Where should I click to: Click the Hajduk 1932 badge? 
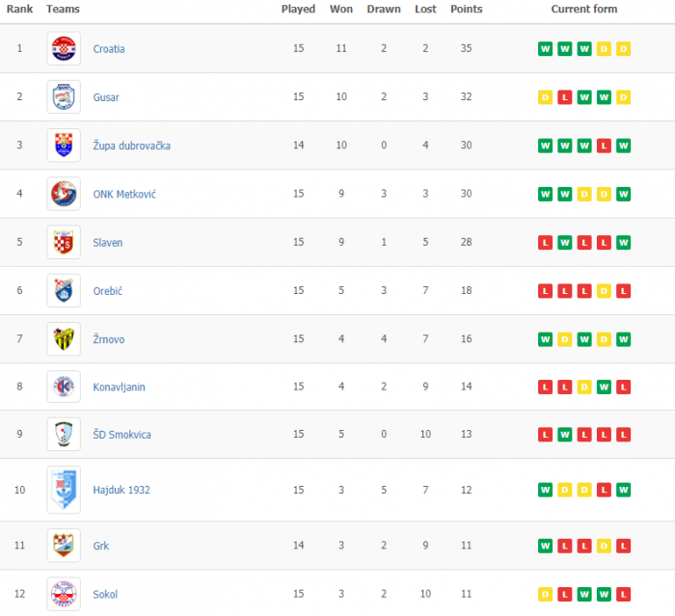point(64,490)
